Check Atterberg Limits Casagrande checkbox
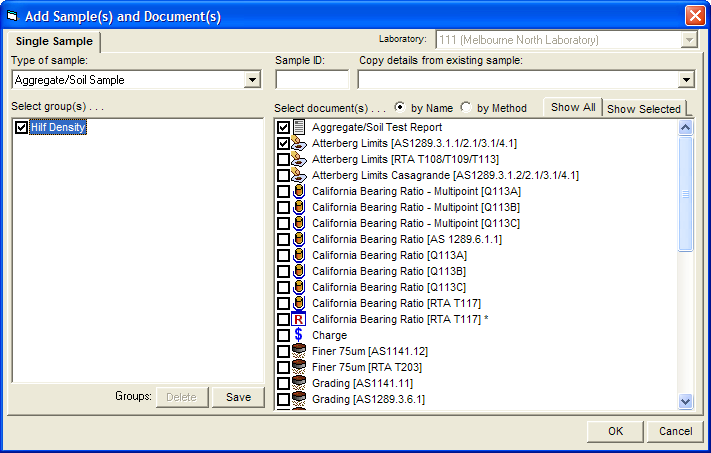711x453 pixels. point(283,175)
